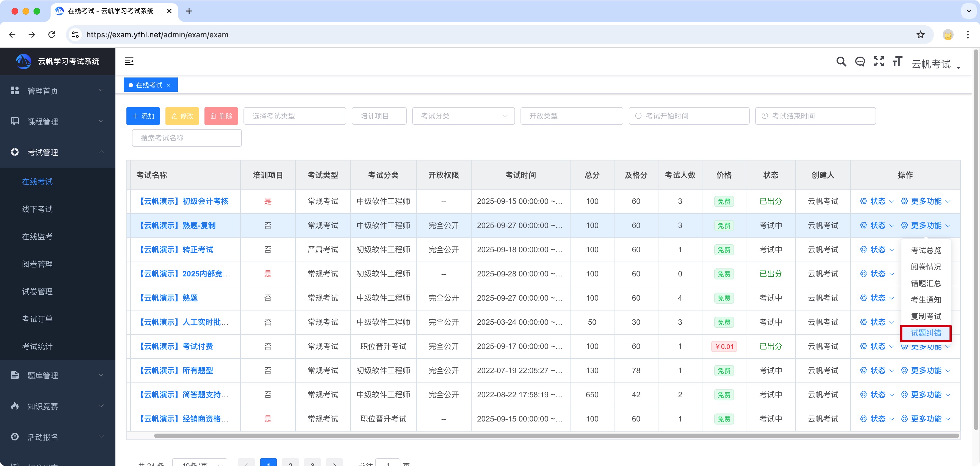The width and height of the screenshot is (980, 466).
Task: Reload the page in browser
Action: coord(52,35)
